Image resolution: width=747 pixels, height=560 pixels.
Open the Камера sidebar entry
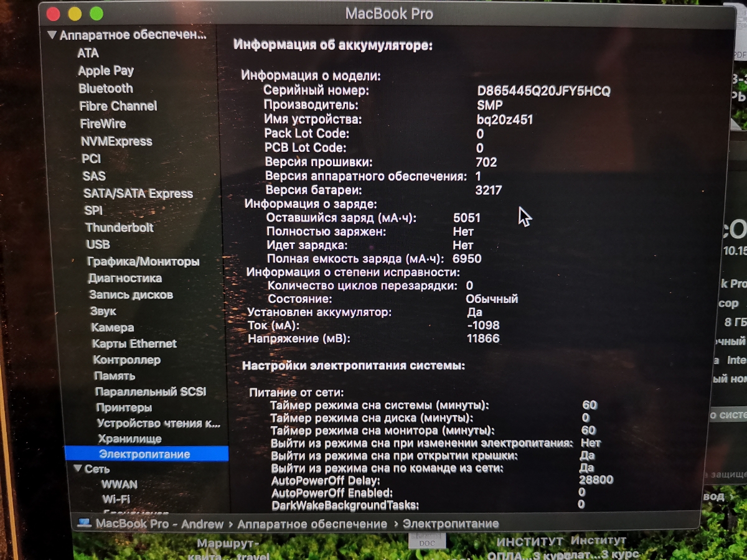coord(112,327)
